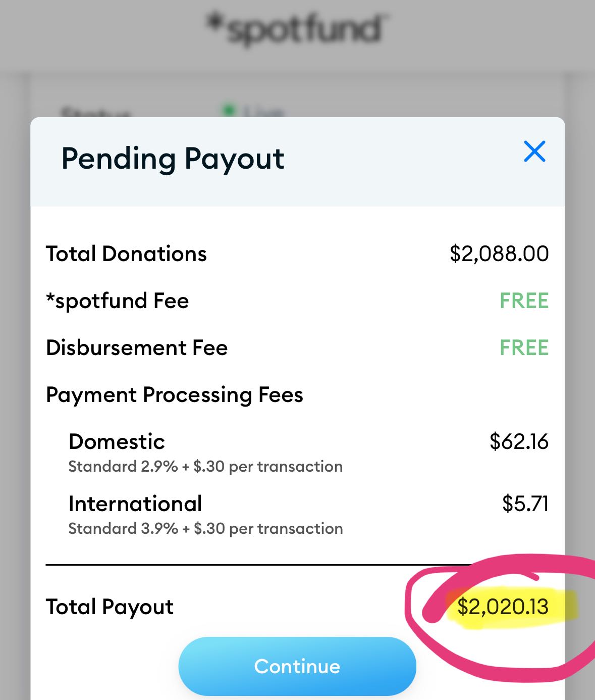Select the Total Donations label
Screen dimensions: 595x700
point(126,254)
